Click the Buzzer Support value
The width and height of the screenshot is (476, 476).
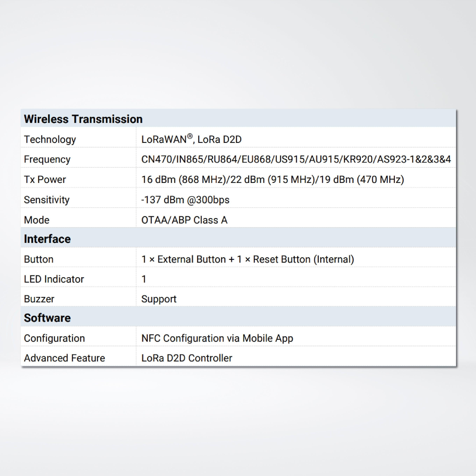pyautogui.click(x=159, y=299)
